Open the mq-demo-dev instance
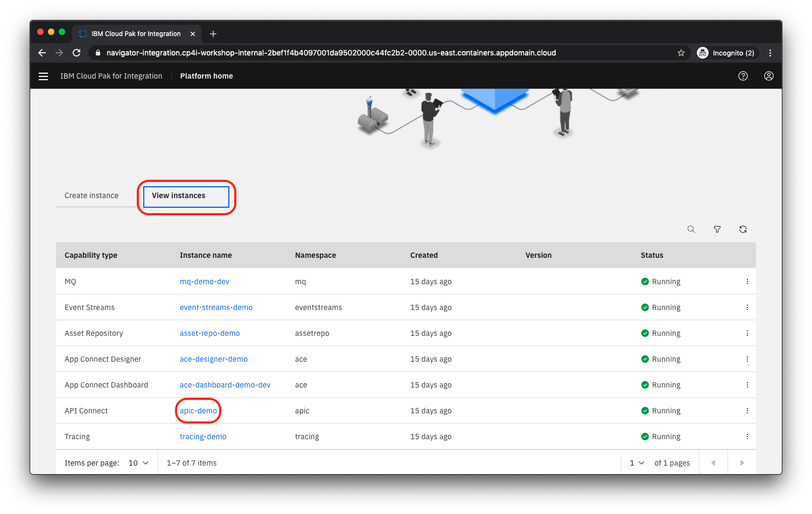Screen dimensions: 812x514 (205, 281)
